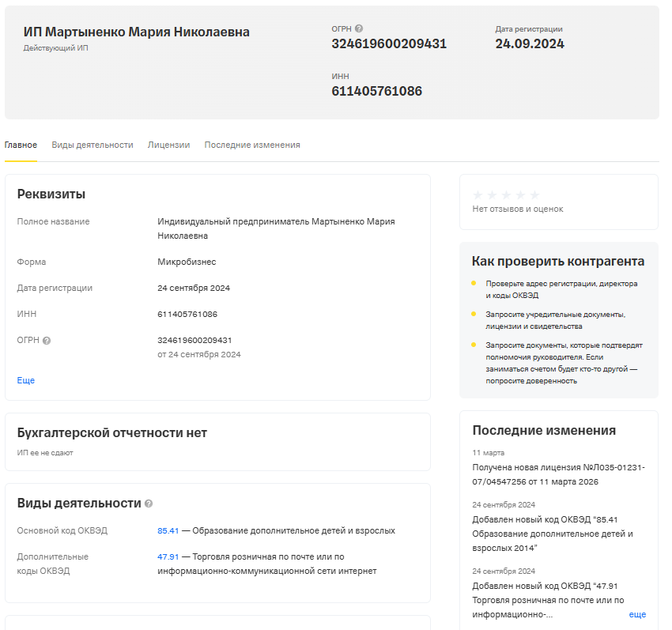The height and width of the screenshot is (630, 672).
Task: Click the ОГРН question mark icon in Реквизиты
Action: point(47,341)
